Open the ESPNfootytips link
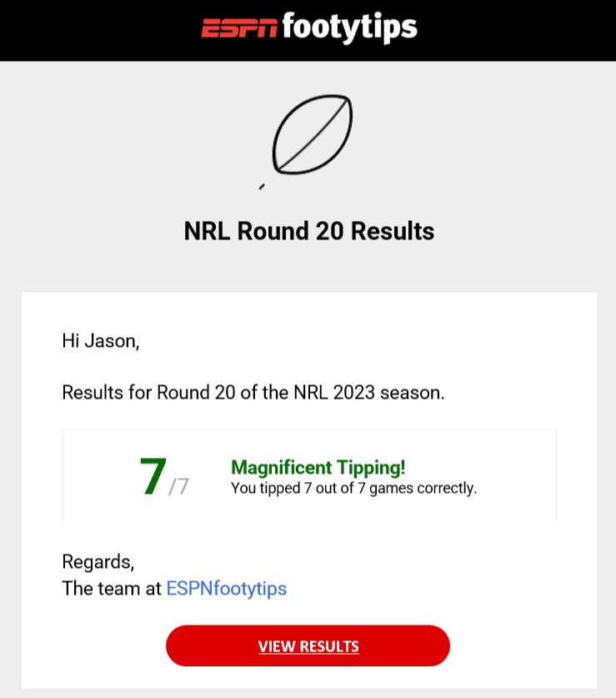The height and width of the screenshot is (698, 616). (227, 588)
